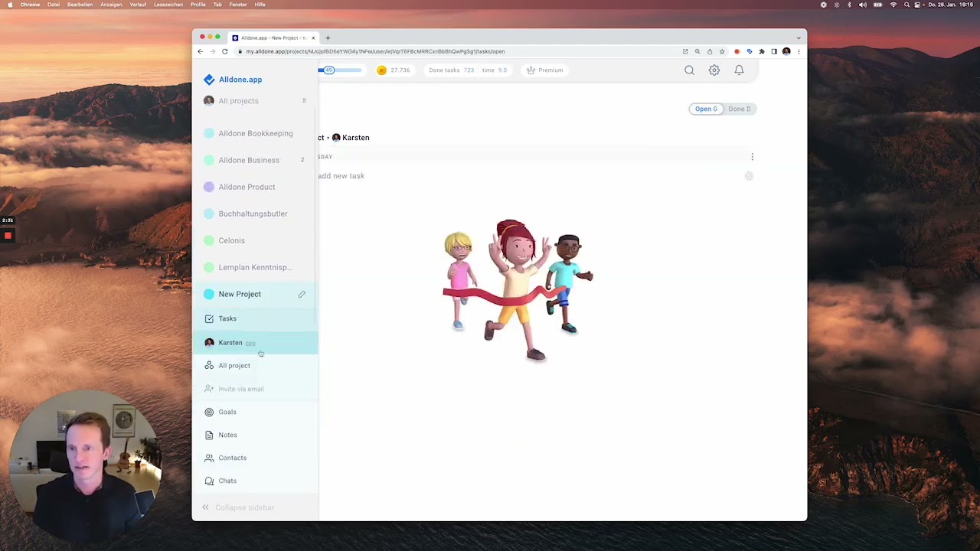The width and height of the screenshot is (980, 551).
Task: Click the browser back arrow
Action: [201, 51]
